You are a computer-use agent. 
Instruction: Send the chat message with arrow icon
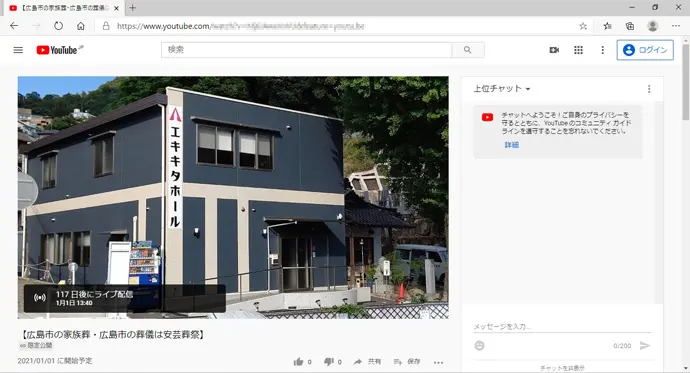pos(645,346)
